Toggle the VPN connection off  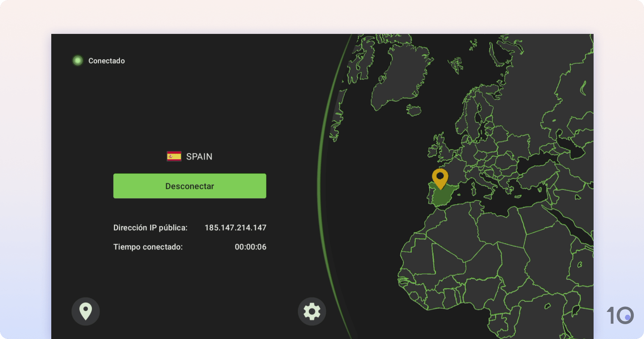(x=189, y=186)
